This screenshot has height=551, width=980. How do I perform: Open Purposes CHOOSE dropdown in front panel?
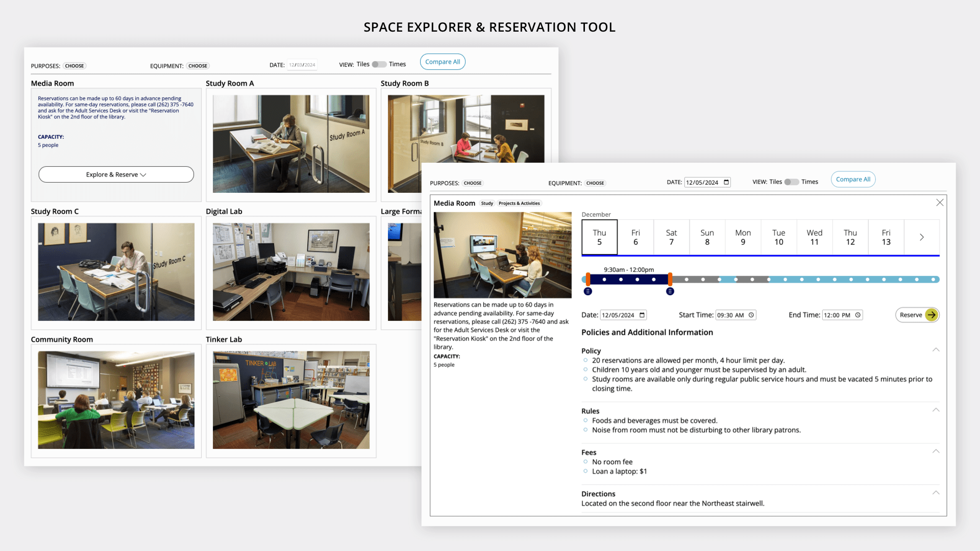click(473, 183)
